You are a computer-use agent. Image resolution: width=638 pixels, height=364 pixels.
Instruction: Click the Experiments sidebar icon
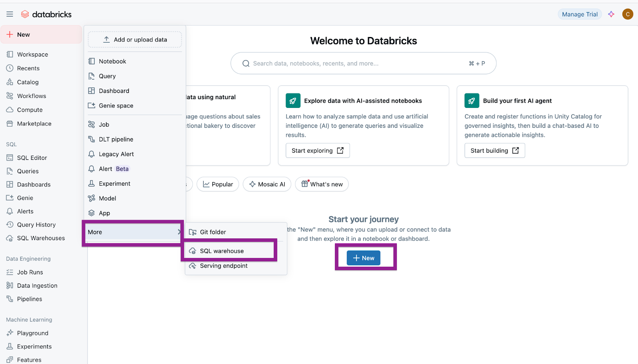[x=10, y=346]
